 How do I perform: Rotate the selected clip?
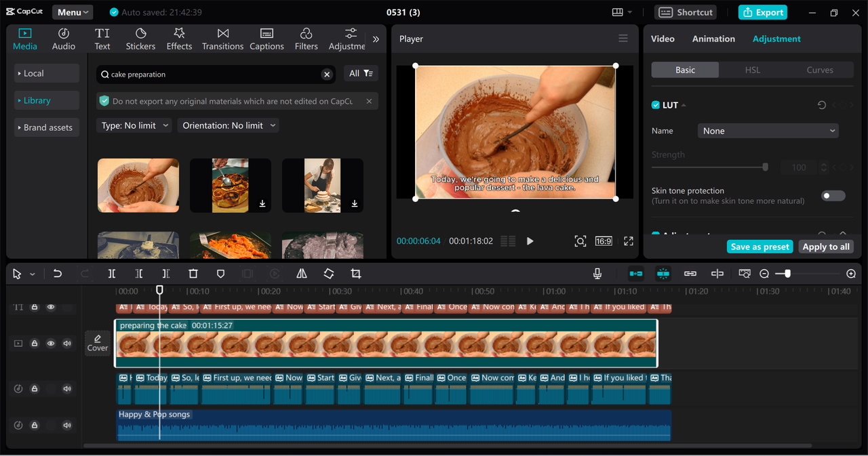[329, 274]
